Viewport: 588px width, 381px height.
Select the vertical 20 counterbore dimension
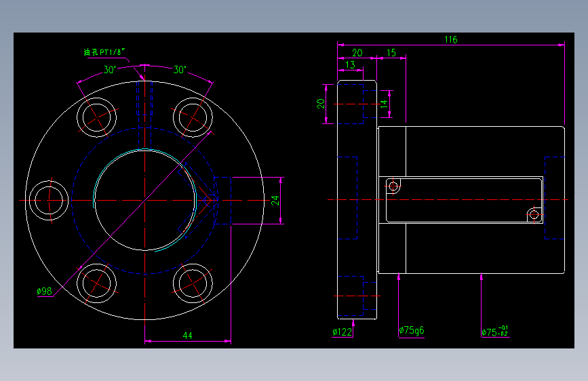[321, 104]
